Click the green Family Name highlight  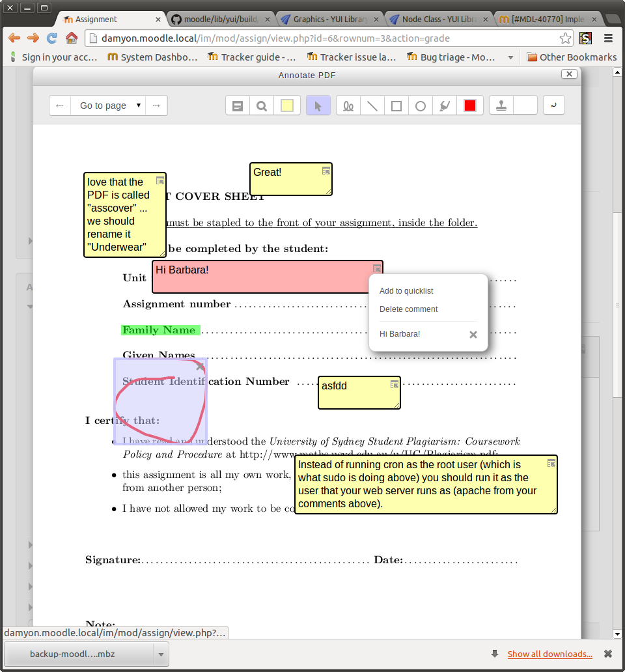(x=160, y=330)
